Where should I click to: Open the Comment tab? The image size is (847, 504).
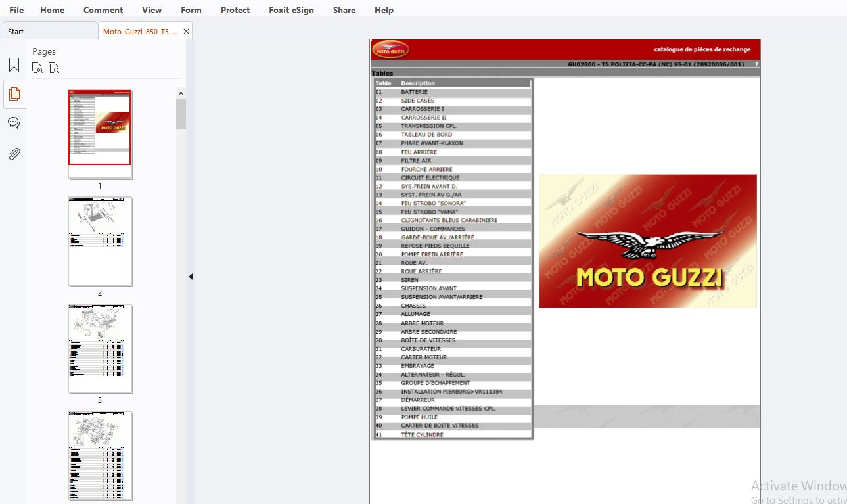103,10
